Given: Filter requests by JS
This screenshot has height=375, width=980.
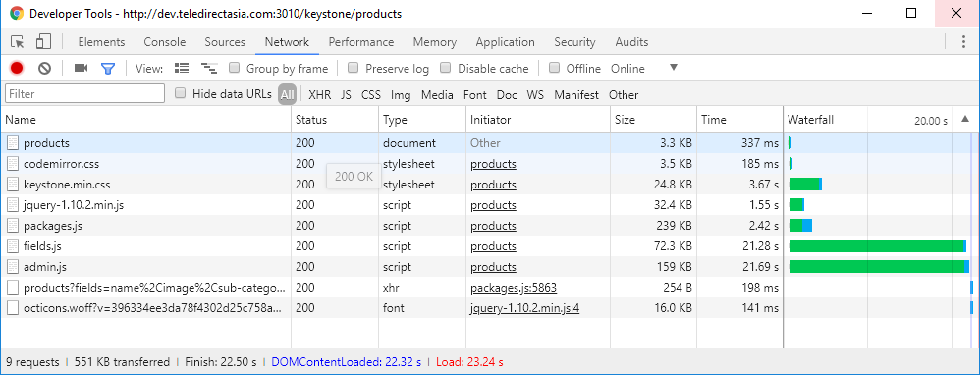Looking at the screenshot, I should point(347,95).
